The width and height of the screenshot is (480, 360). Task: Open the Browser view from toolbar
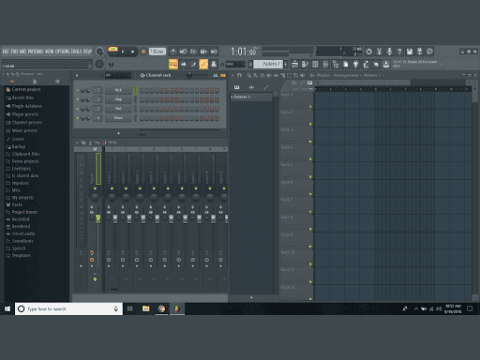pyautogui.click(x=335, y=64)
